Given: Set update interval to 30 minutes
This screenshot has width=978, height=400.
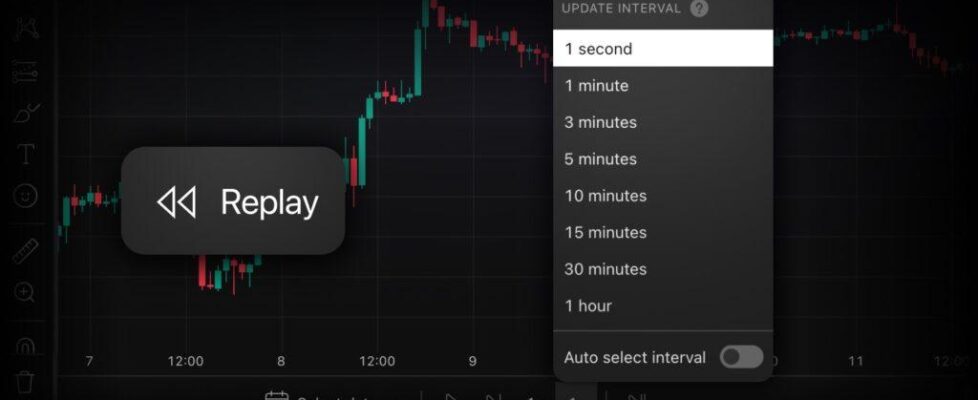Looking at the screenshot, I should (x=662, y=269).
